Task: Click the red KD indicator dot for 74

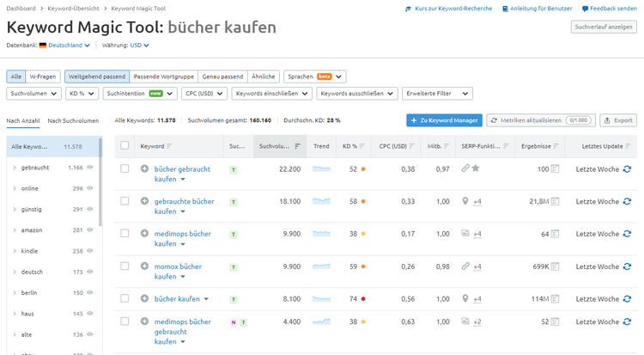Action: 363,299
